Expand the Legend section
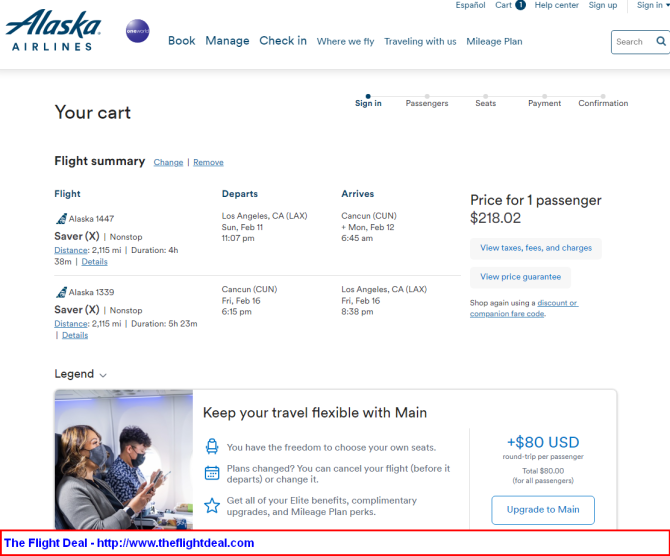The image size is (670, 556). coord(80,374)
